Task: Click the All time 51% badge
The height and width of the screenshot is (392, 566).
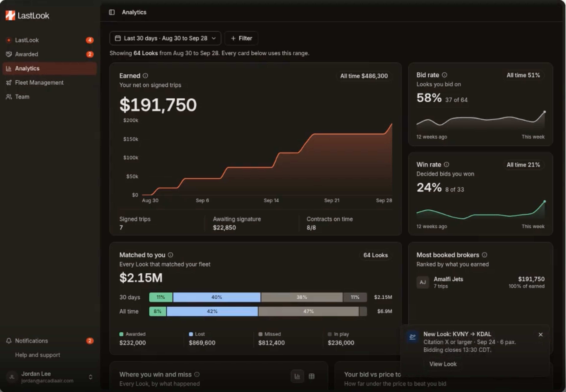Action: click(x=523, y=75)
